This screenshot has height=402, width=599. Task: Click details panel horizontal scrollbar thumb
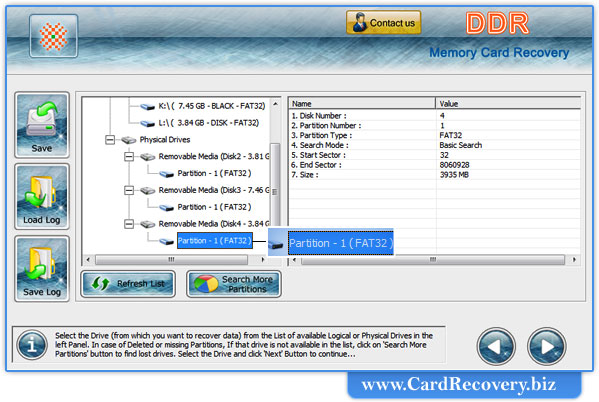432,260
